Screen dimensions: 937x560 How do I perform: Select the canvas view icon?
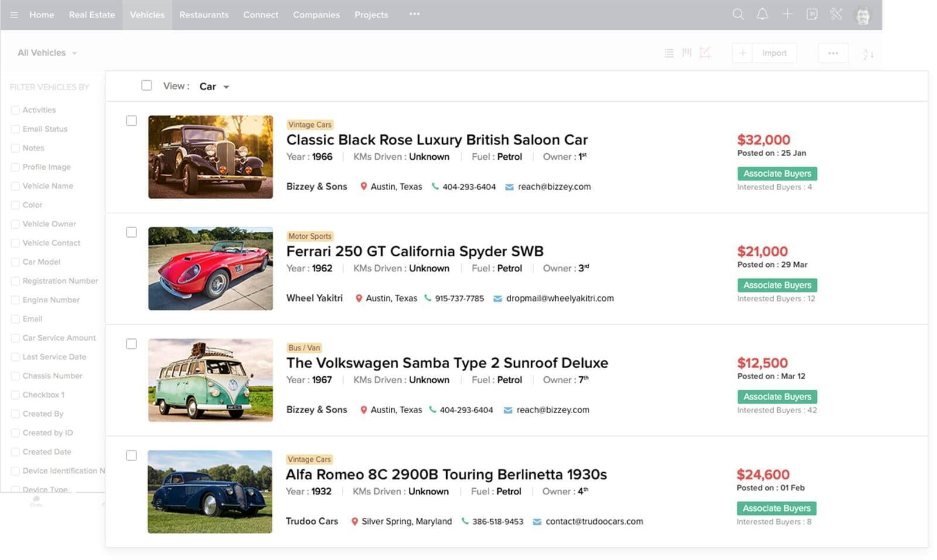[705, 53]
